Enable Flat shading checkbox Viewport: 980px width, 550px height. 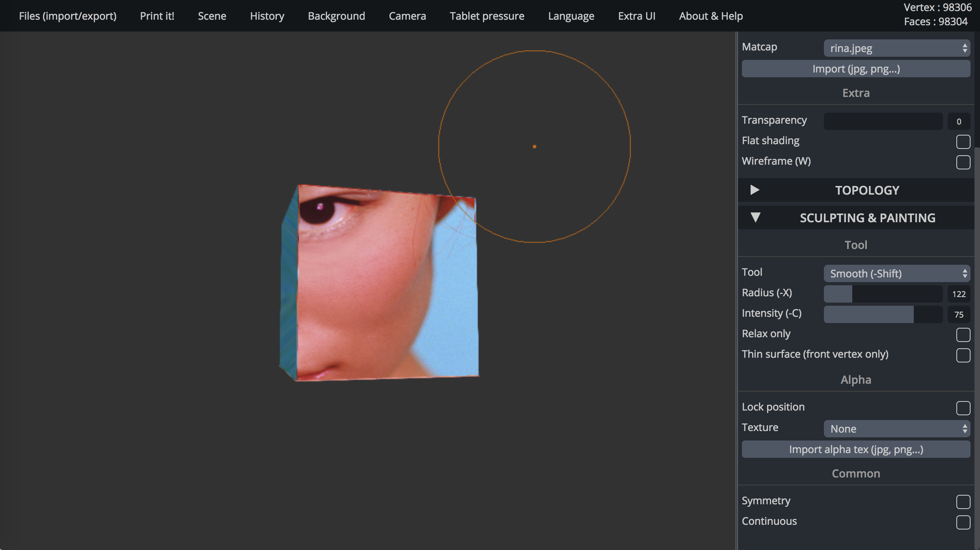pyautogui.click(x=963, y=141)
